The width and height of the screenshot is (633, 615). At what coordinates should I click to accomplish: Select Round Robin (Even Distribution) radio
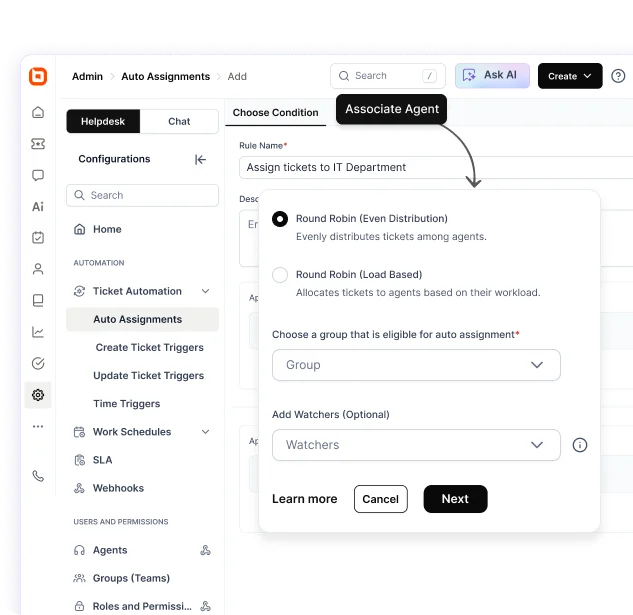click(280, 219)
